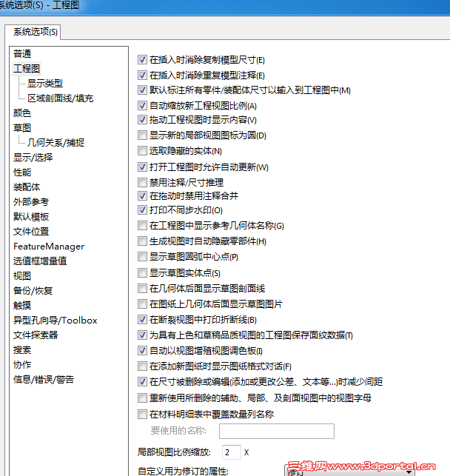Select 视图 category
The image size is (450, 476).
coord(22,276)
